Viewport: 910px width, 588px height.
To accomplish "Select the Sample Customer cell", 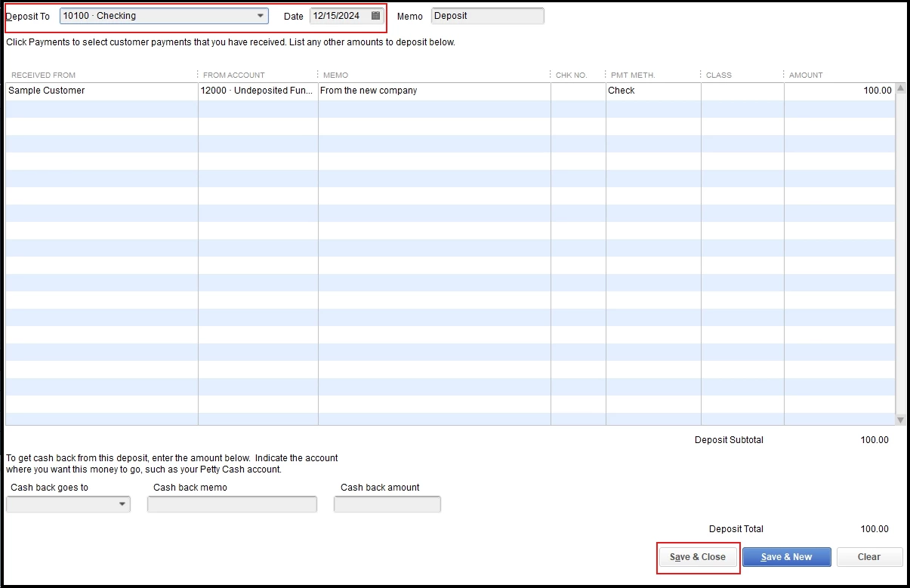I will 102,91.
